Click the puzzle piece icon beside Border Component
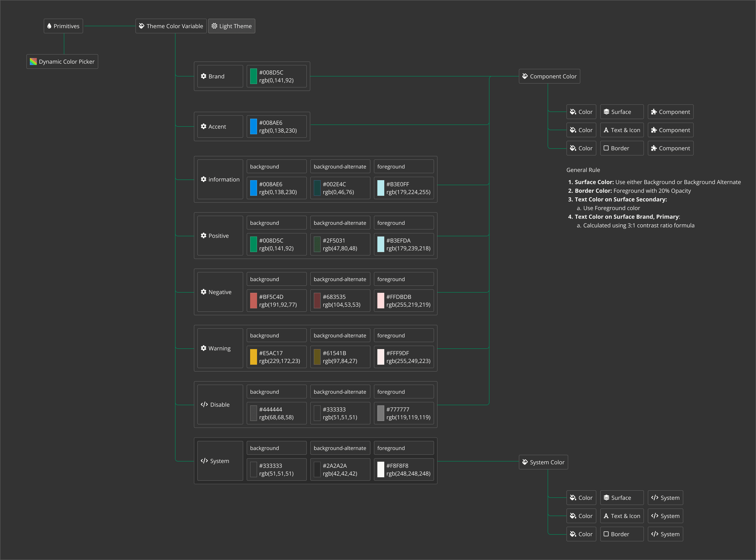The image size is (756, 560). [x=654, y=148]
